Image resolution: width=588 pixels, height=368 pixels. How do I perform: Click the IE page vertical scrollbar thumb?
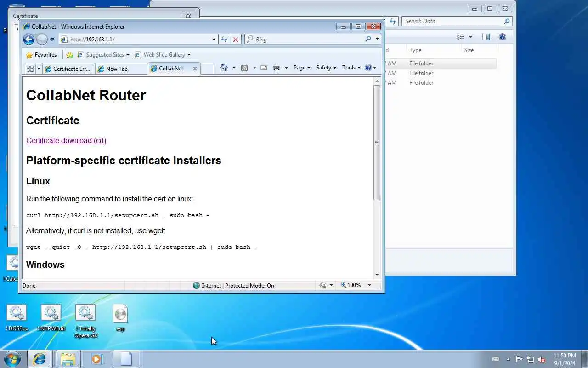point(377,143)
